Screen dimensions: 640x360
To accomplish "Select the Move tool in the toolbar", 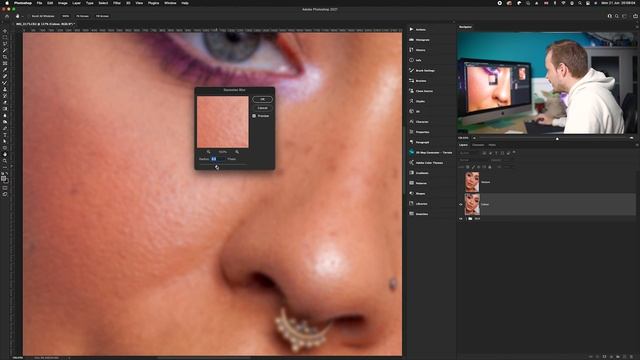I will [x=5, y=31].
